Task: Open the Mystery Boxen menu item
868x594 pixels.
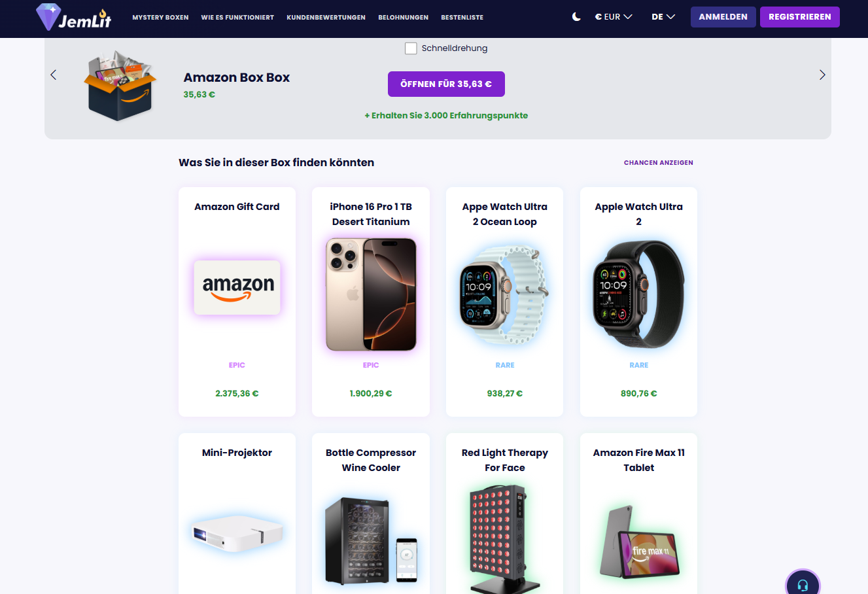Action: tap(160, 18)
